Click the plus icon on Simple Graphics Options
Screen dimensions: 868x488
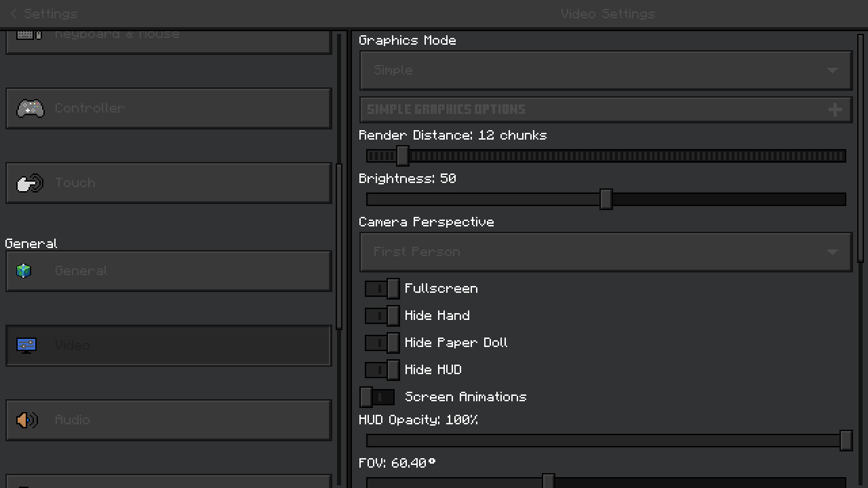(x=835, y=110)
